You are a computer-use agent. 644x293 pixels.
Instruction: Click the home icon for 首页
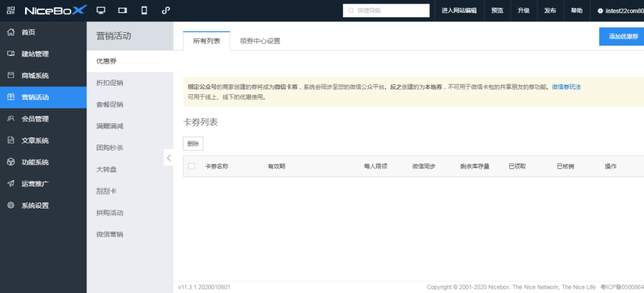[11, 32]
